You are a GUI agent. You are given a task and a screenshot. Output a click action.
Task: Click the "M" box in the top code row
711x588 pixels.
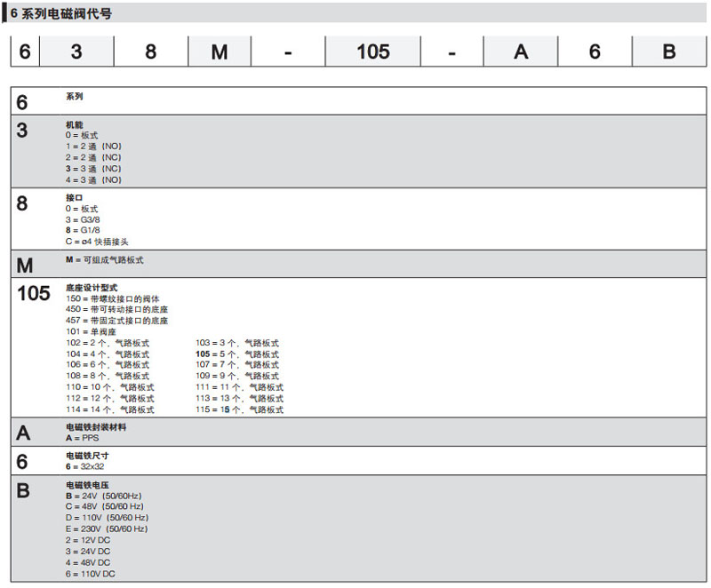[x=220, y=52]
